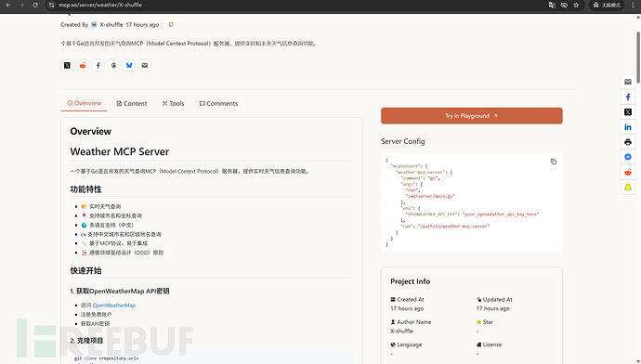
Task: Click the OPENWEATHER_API_KEY line in config
Action: [x=472, y=214]
